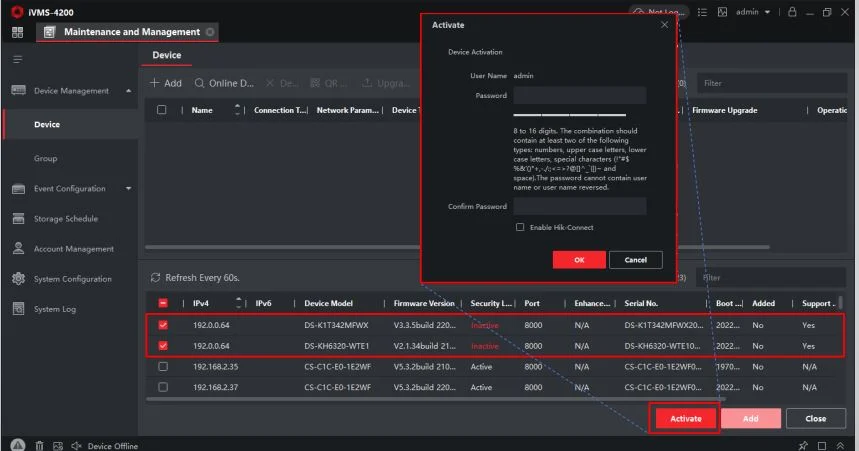This screenshot has height=451, width=859.
Task: Toggle select-all checkbox in device list header
Action: click(x=162, y=110)
